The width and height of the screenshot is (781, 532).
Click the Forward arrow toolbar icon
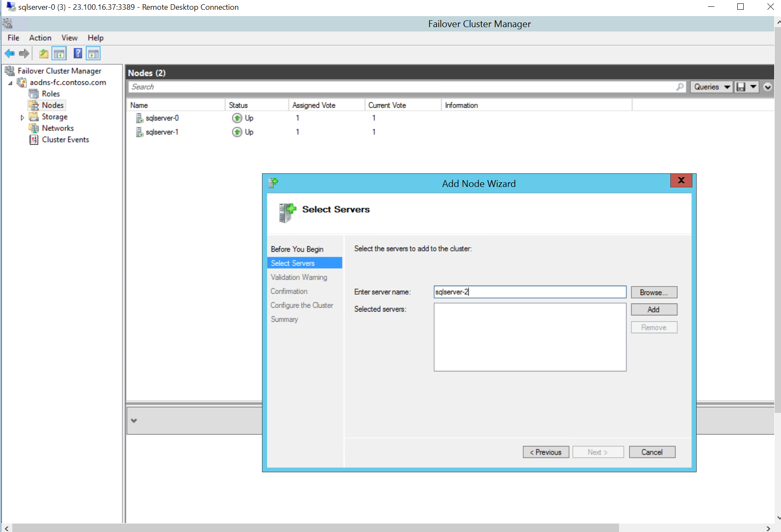tap(24, 53)
